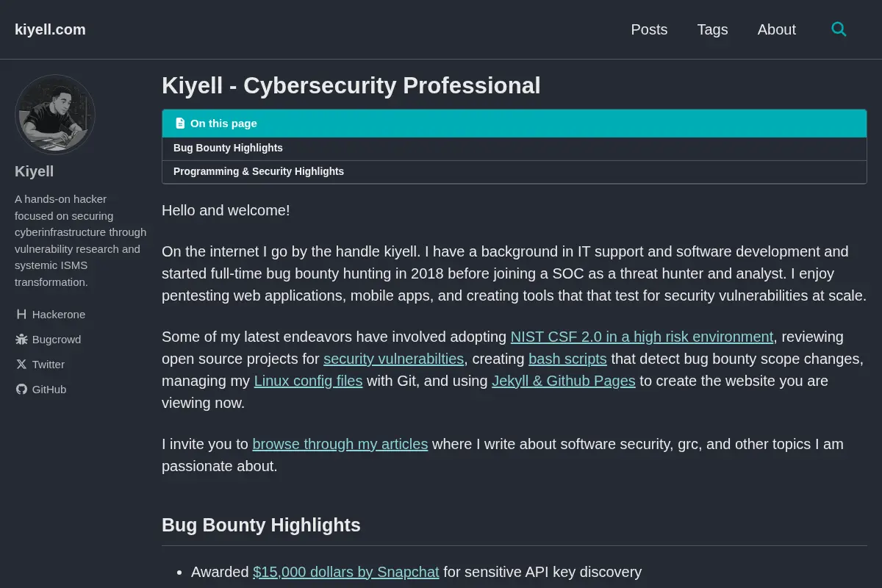Screen dimensions: 882x588
Task: Click the Kiyell avatar image
Action: coord(55,115)
